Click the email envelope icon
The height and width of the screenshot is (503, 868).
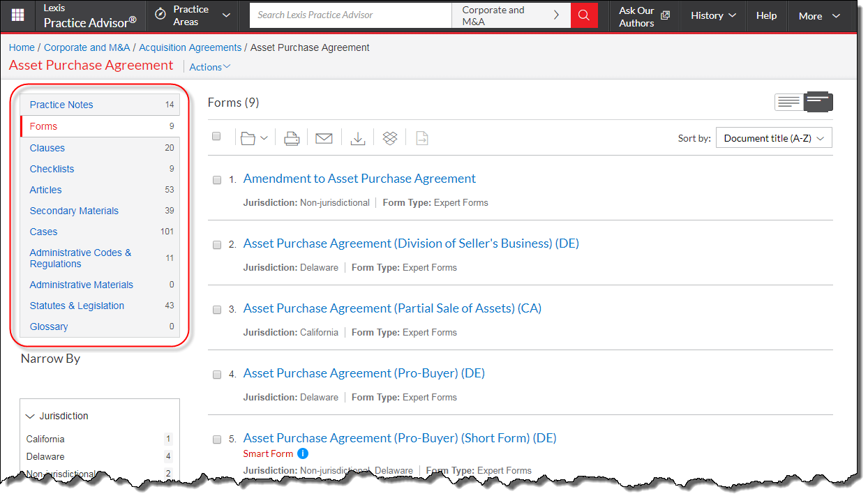pos(324,138)
